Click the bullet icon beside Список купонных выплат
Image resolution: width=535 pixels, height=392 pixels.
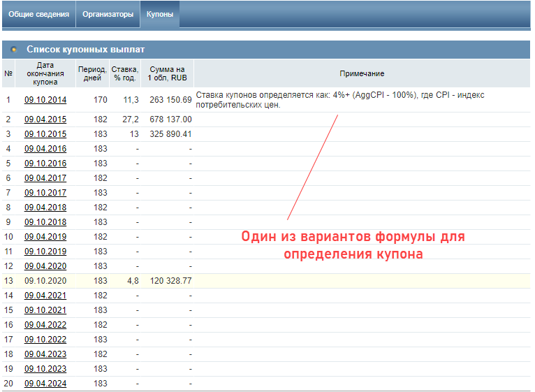coord(14,50)
